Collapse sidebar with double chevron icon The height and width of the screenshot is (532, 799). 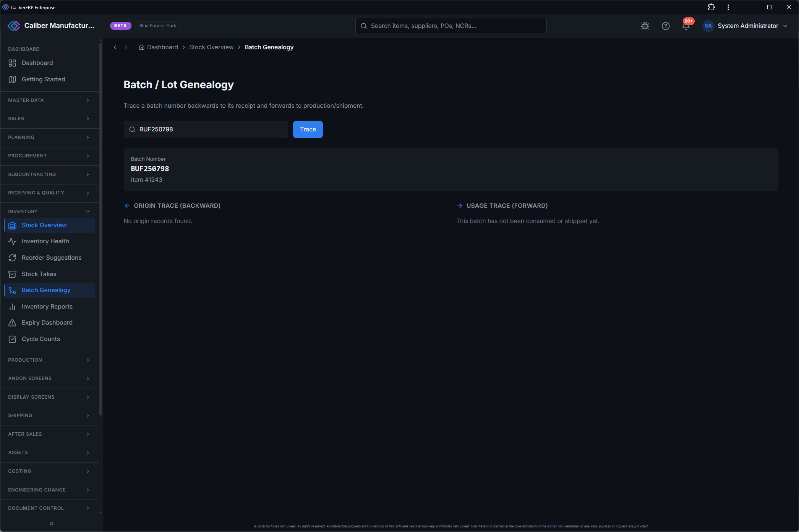(52, 524)
